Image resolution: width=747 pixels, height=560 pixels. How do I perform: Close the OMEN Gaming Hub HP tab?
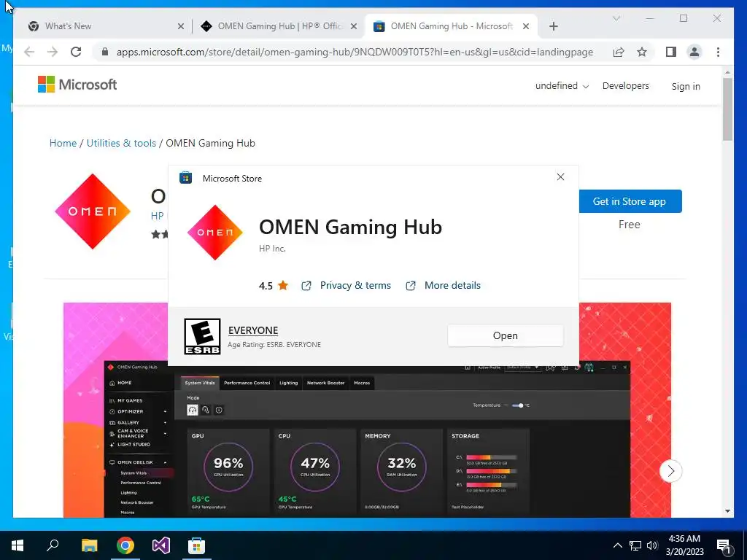coord(354,27)
